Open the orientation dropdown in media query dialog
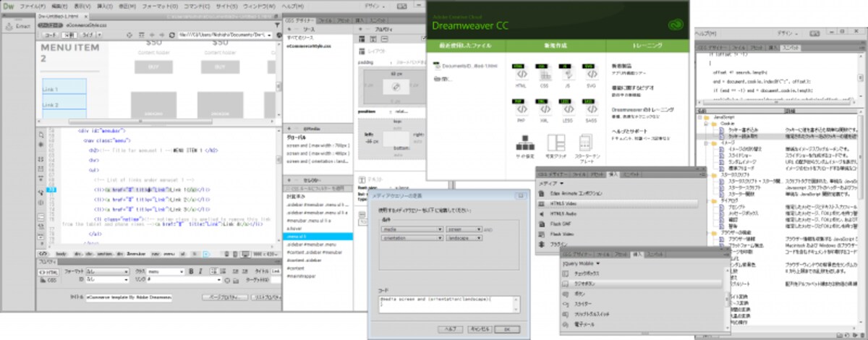This screenshot has height=340, width=868. pos(412,237)
